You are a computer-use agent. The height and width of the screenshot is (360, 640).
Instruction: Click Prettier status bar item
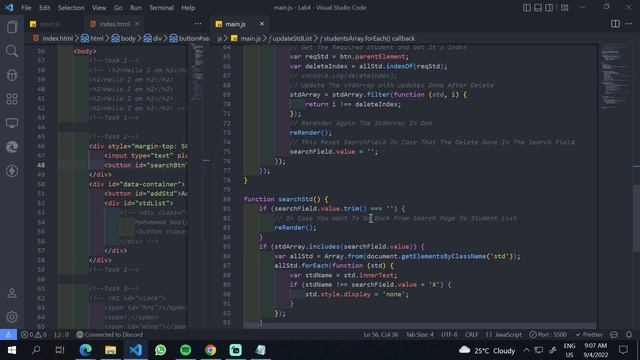tap(589, 334)
